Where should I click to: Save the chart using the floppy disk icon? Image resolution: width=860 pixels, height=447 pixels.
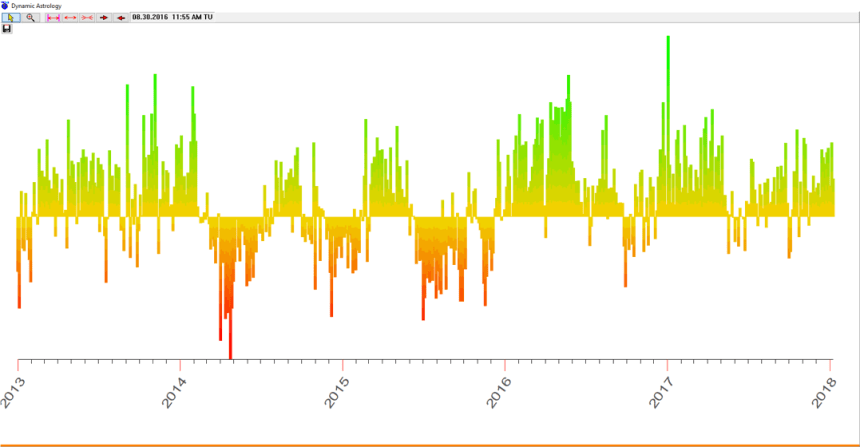[x=7, y=29]
